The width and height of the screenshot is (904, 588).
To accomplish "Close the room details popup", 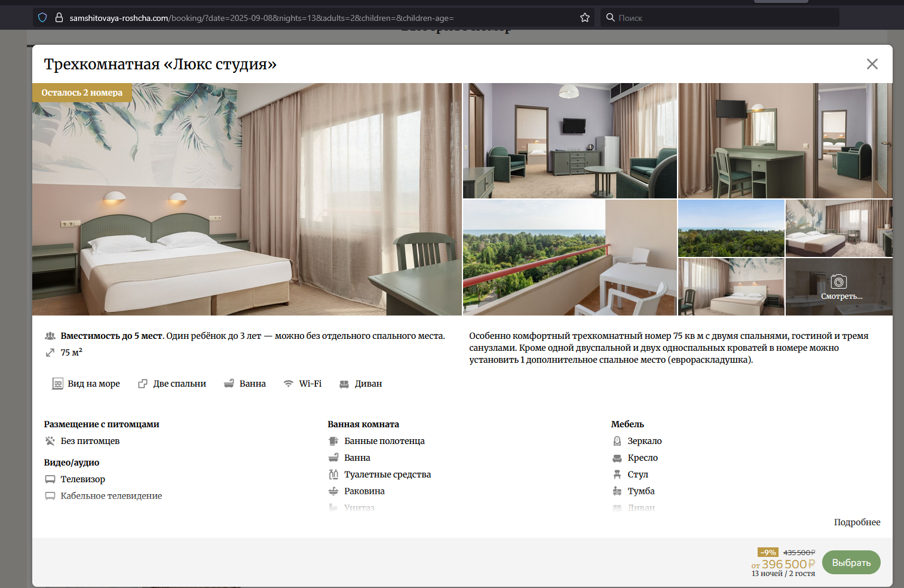I will click(x=872, y=64).
